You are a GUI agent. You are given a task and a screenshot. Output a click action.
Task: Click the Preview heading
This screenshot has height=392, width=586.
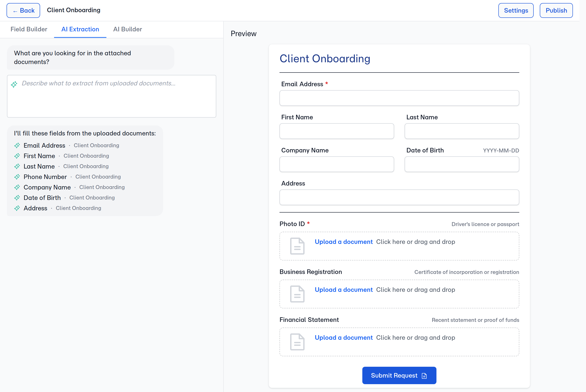(244, 34)
